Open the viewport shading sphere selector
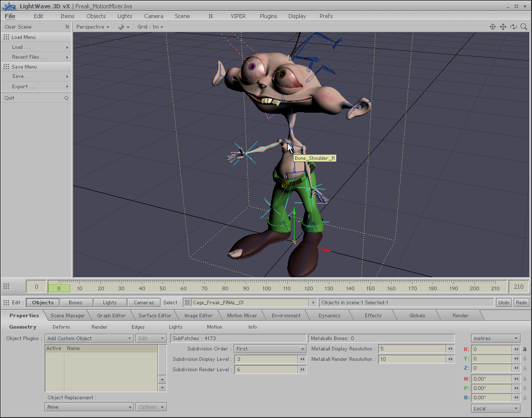The image size is (532, 418). click(x=123, y=27)
